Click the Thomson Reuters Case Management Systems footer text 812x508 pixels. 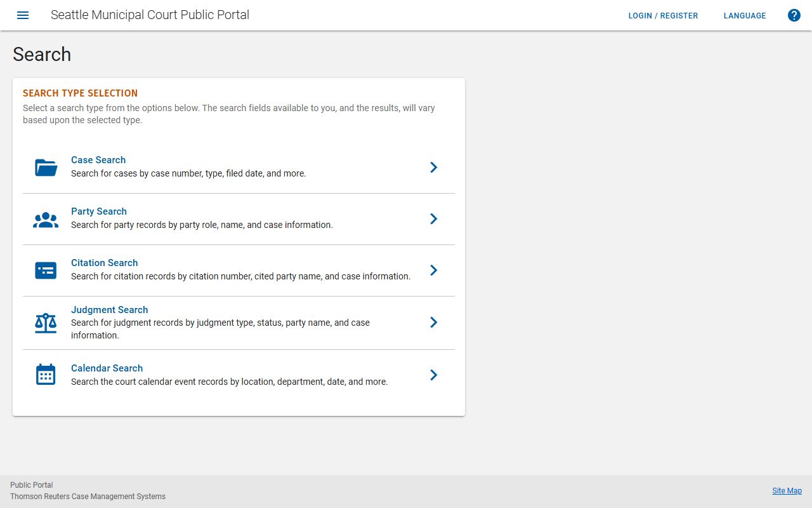click(x=88, y=497)
